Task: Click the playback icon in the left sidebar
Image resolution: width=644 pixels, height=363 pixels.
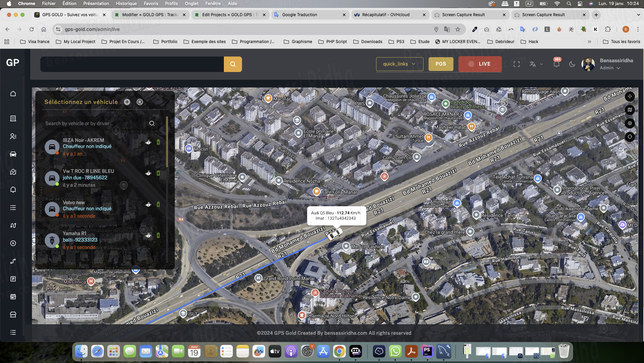Action: tap(13, 243)
